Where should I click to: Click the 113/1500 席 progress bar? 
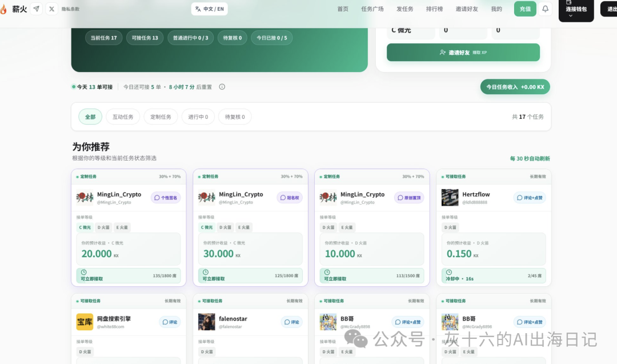point(372,275)
